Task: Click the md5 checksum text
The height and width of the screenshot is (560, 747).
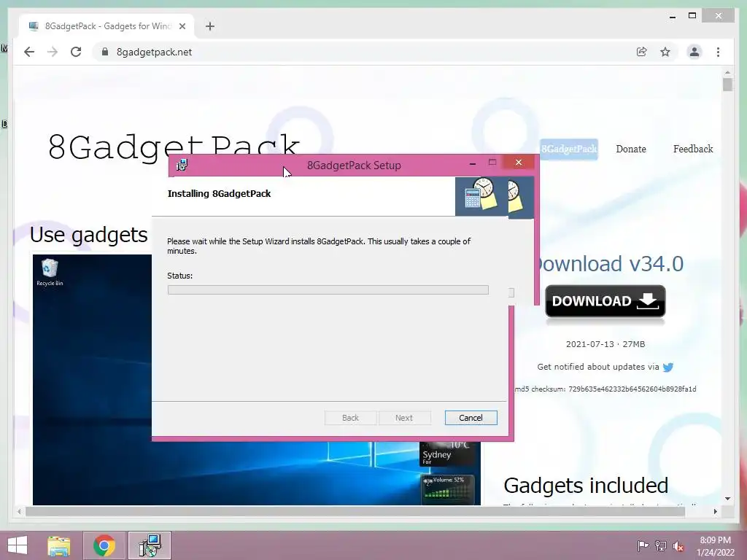Action: click(x=605, y=389)
